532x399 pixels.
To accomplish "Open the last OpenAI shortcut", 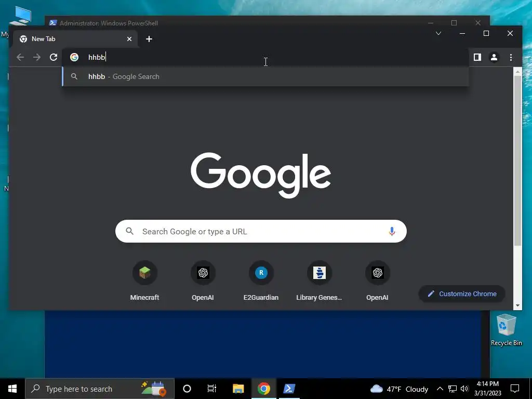I will pyautogui.click(x=377, y=281).
